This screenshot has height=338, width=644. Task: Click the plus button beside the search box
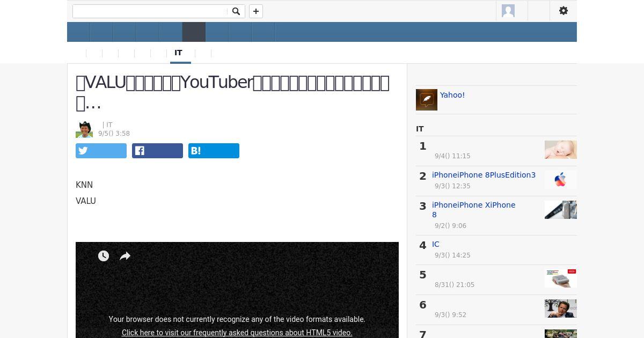click(x=256, y=11)
